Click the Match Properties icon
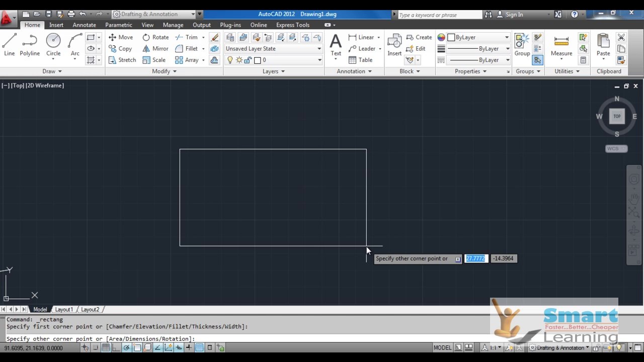This screenshot has width=644, height=362. click(x=621, y=60)
